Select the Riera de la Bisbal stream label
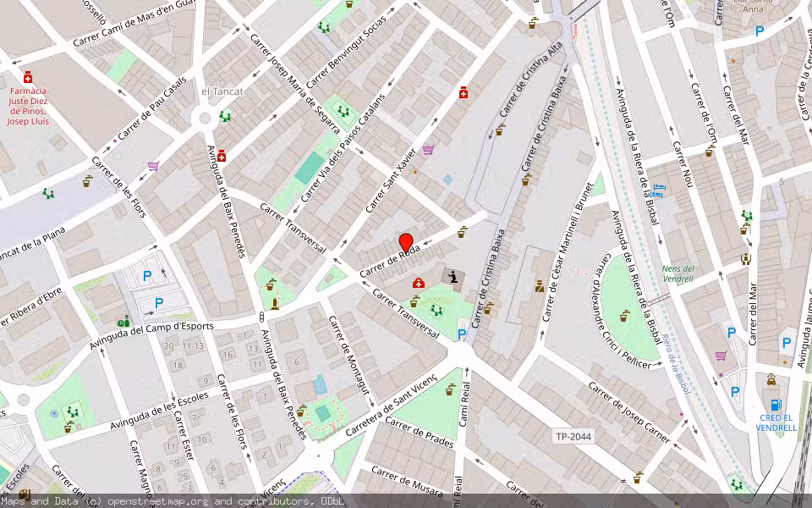Screen dimensions: 812x508 [x=675, y=364]
